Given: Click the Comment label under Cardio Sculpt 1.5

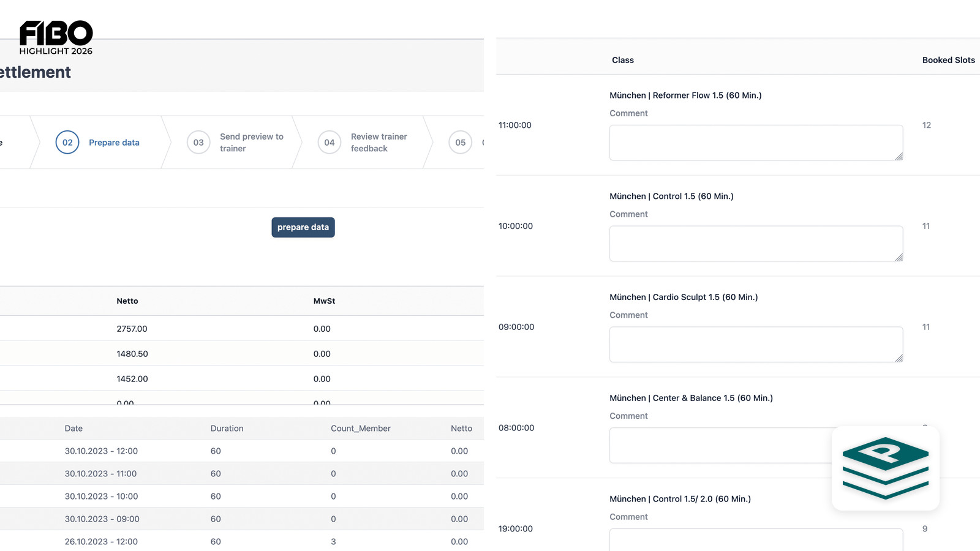Looking at the screenshot, I should pyautogui.click(x=628, y=315).
